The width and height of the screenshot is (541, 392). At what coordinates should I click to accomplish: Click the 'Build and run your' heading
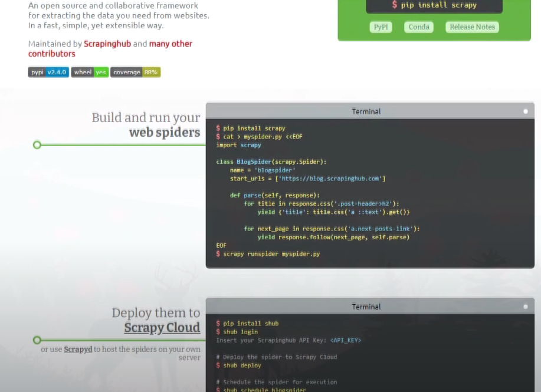pos(146,117)
